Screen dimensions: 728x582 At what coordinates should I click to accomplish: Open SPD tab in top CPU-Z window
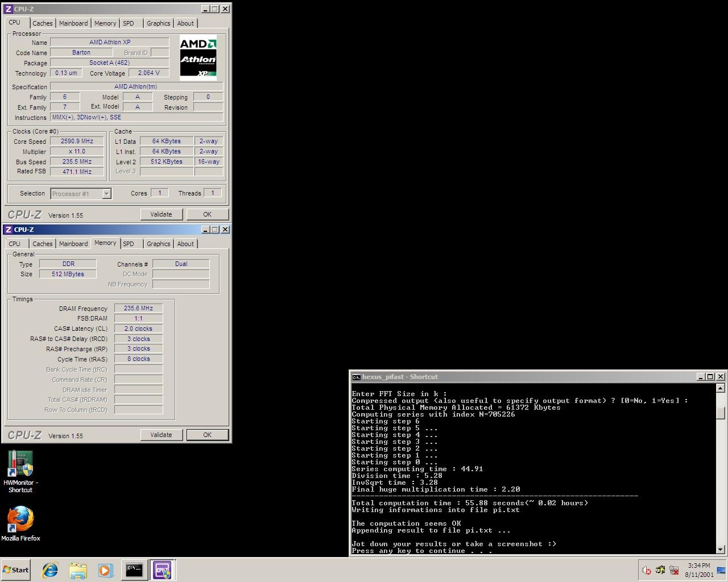point(129,23)
